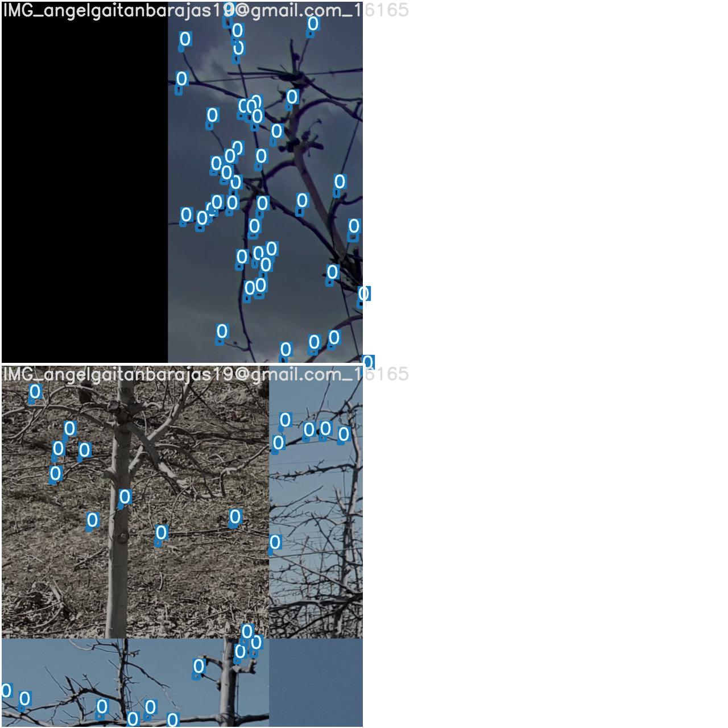Click the '0' label on the ground-photo tree trunk

point(125,497)
